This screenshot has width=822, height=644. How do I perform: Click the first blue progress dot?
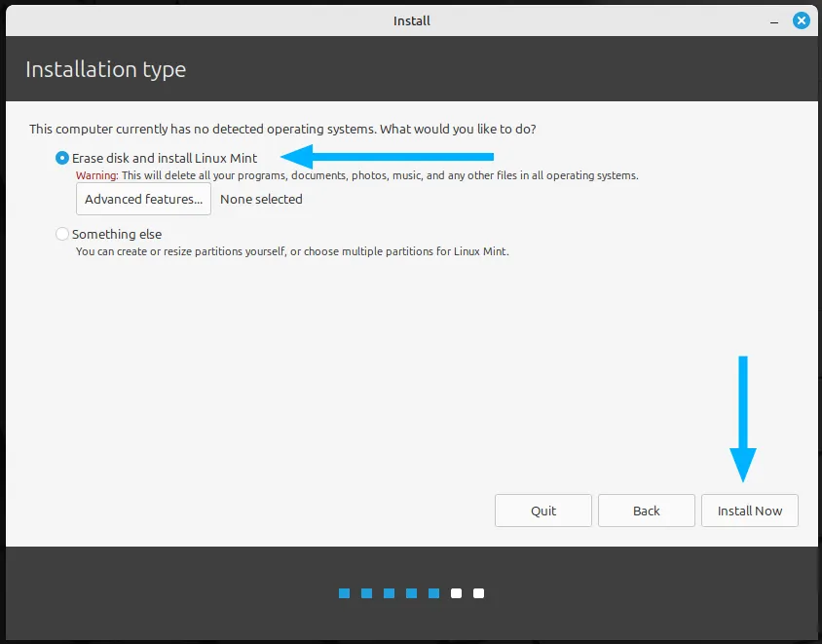(344, 593)
